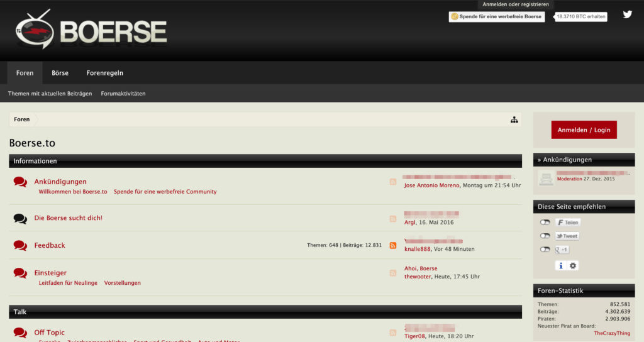Enable the Tweet sharing toggle
Image resolution: width=644 pixels, height=342 pixels.
(x=545, y=236)
